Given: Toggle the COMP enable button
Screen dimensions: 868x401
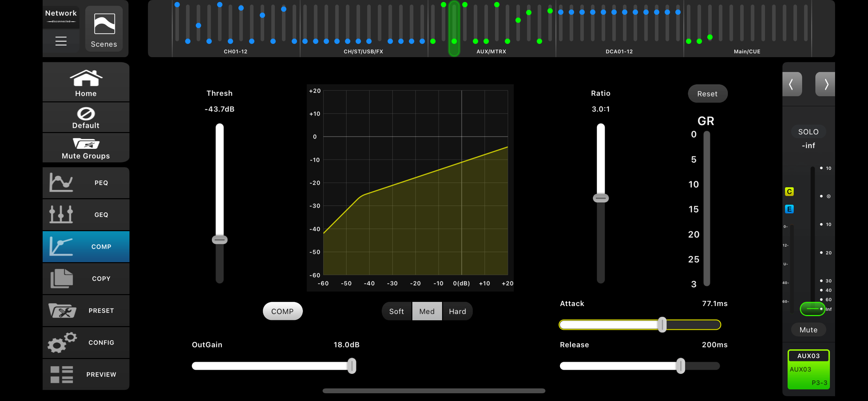Looking at the screenshot, I should pos(282,311).
